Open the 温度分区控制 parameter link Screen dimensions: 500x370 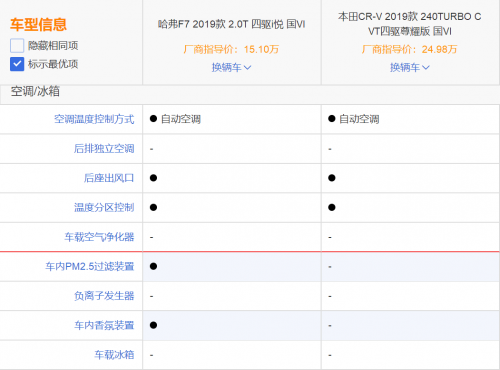coord(104,207)
